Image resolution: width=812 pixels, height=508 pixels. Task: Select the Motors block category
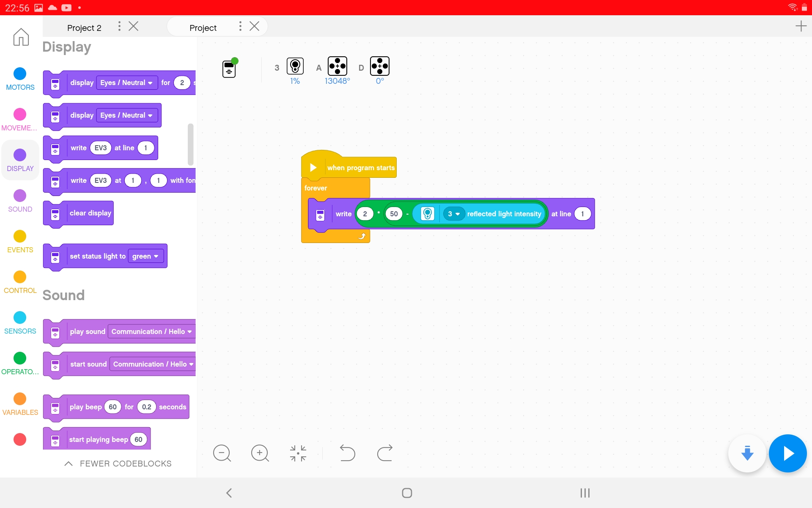click(x=19, y=78)
